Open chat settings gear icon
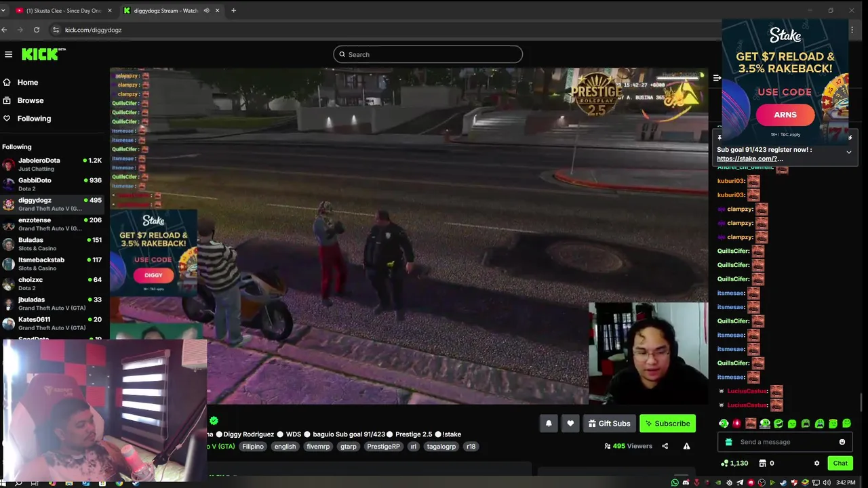 point(816,463)
